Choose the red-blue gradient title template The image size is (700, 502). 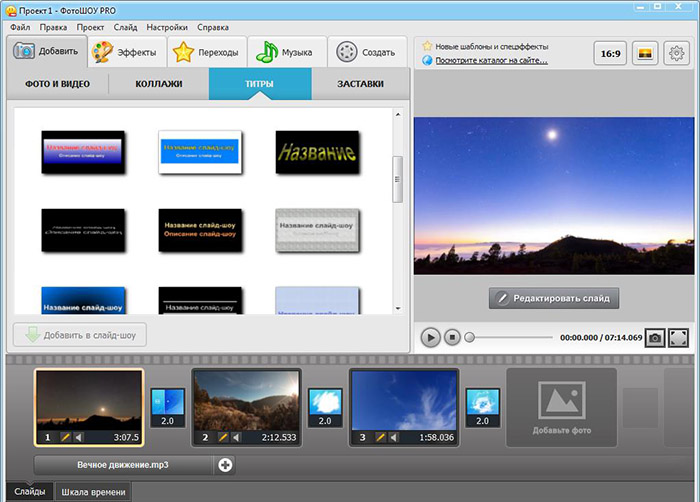(x=83, y=152)
